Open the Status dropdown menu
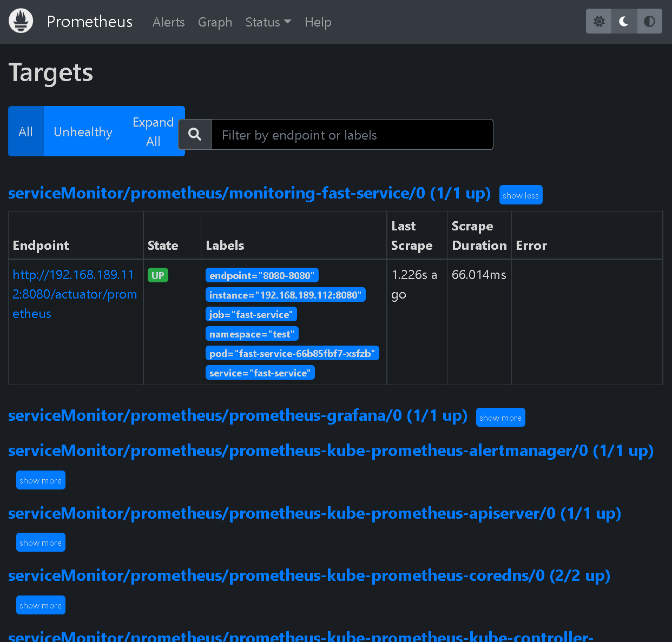672x642 pixels. pos(268,22)
